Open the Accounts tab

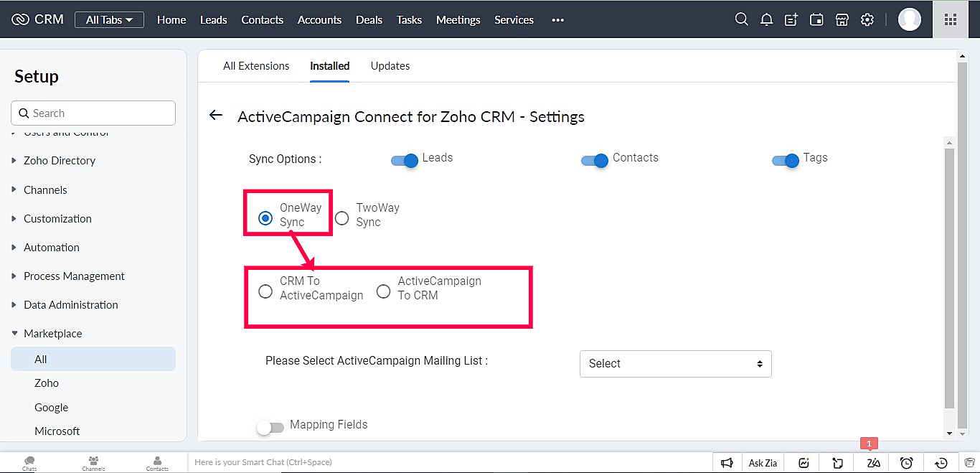coord(319,20)
